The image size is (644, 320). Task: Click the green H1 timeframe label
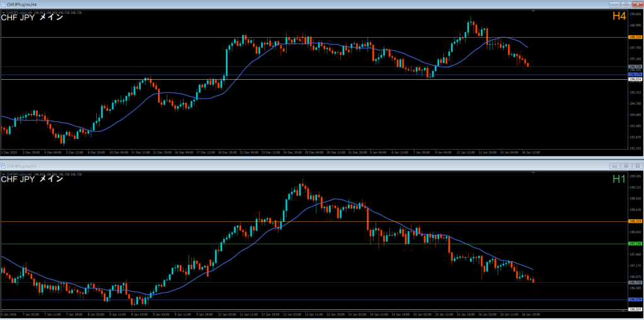[x=619, y=179]
